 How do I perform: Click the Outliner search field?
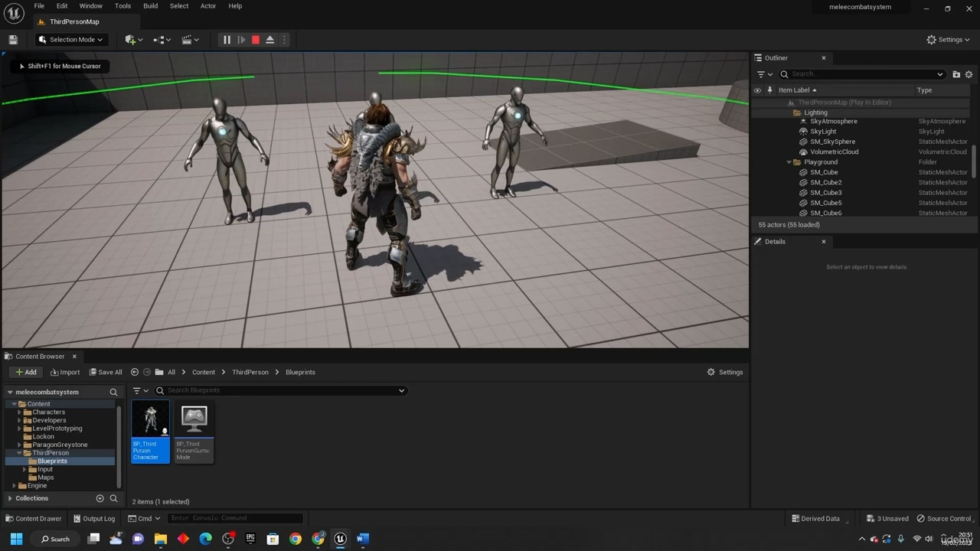862,74
